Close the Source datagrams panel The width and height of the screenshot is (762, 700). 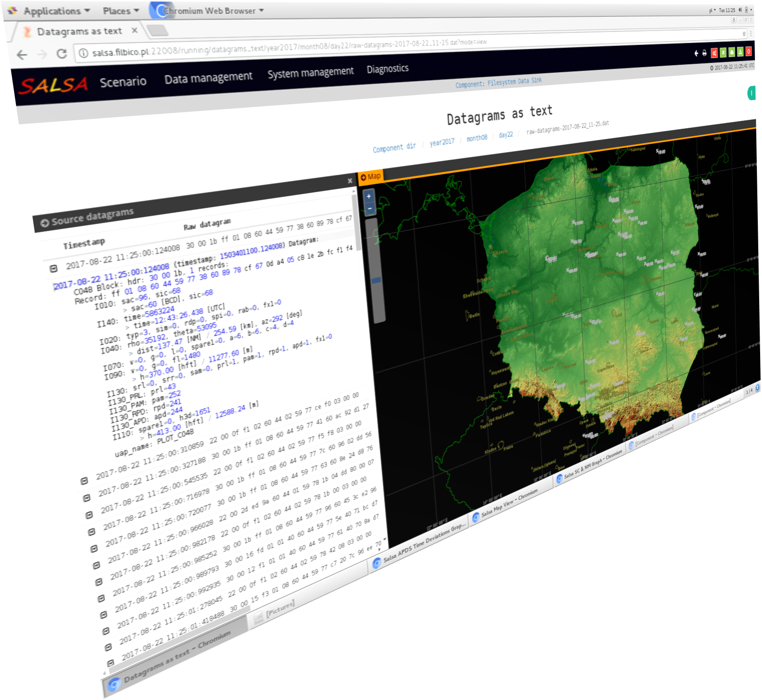(350, 181)
